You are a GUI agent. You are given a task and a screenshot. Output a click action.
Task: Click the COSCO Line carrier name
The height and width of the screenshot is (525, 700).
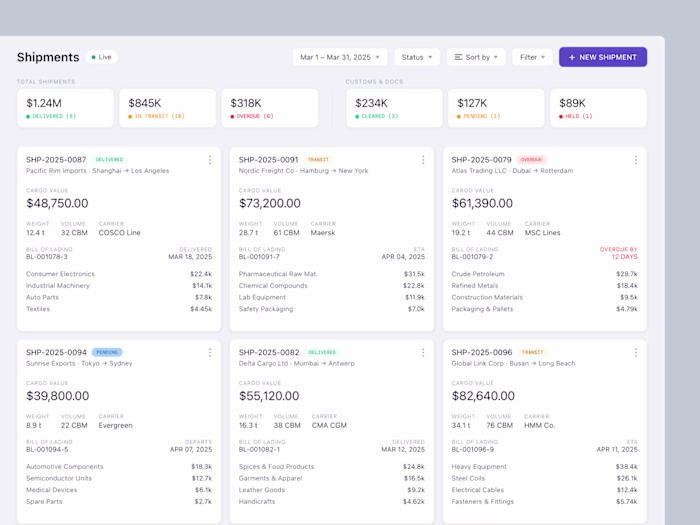pyautogui.click(x=120, y=233)
